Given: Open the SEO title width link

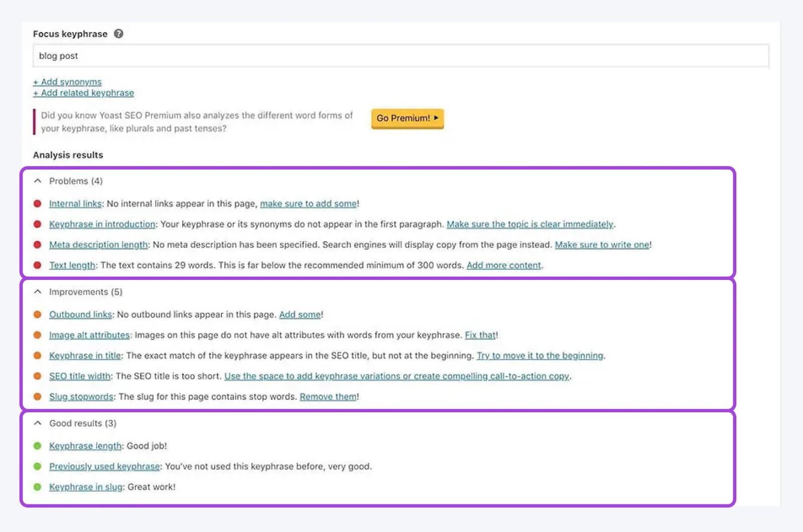Looking at the screenshot, I should point(80,376).
